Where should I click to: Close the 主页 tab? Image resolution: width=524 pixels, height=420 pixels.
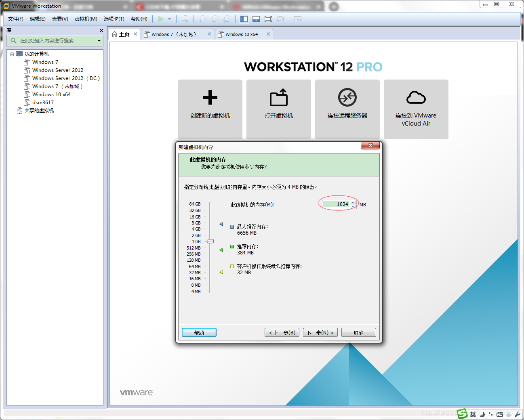coord(135,34)
